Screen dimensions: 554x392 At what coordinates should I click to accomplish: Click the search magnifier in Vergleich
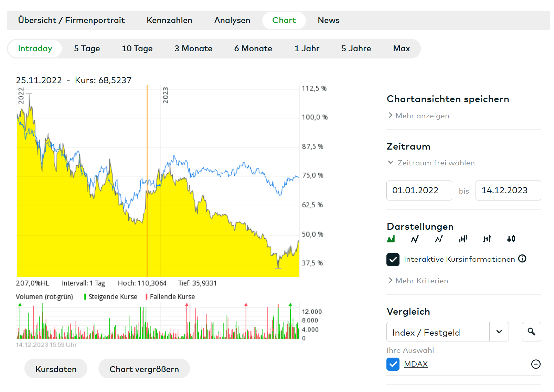531,332
